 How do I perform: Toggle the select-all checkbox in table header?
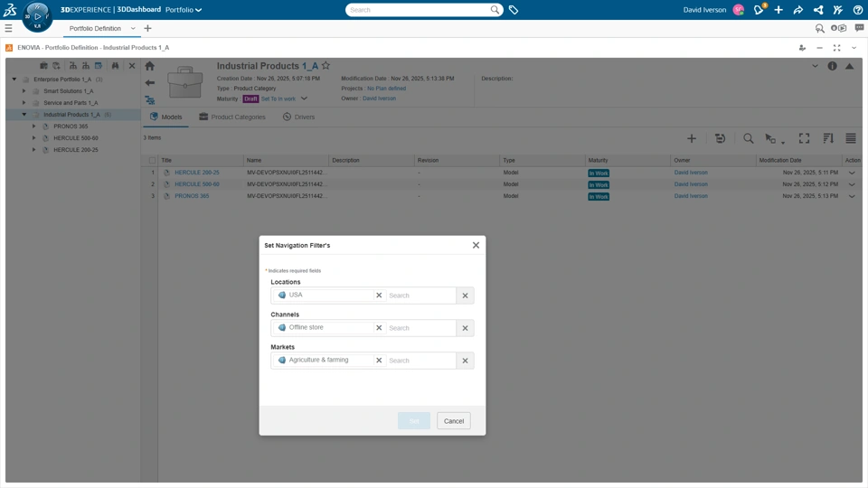152,161
